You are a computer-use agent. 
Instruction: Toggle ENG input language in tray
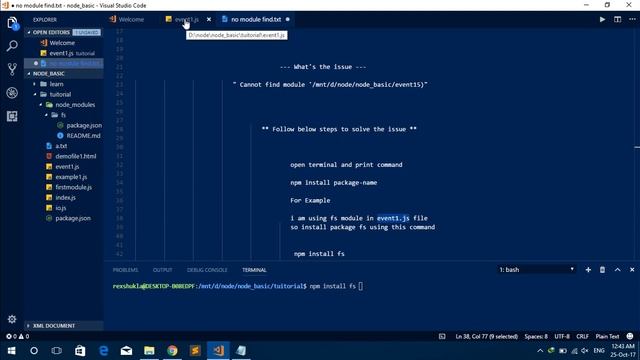(x=599, y=351)
